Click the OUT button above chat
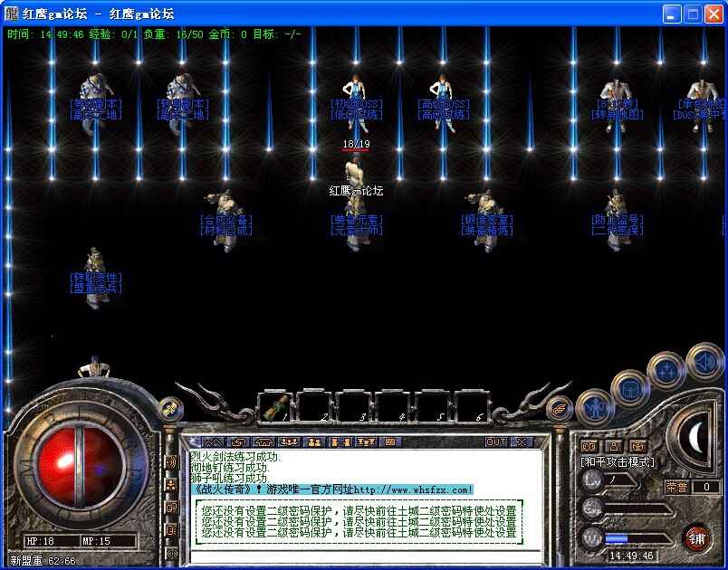Image resolution: width=728 pixels, height=570 pixels. (x=495, y=442)
